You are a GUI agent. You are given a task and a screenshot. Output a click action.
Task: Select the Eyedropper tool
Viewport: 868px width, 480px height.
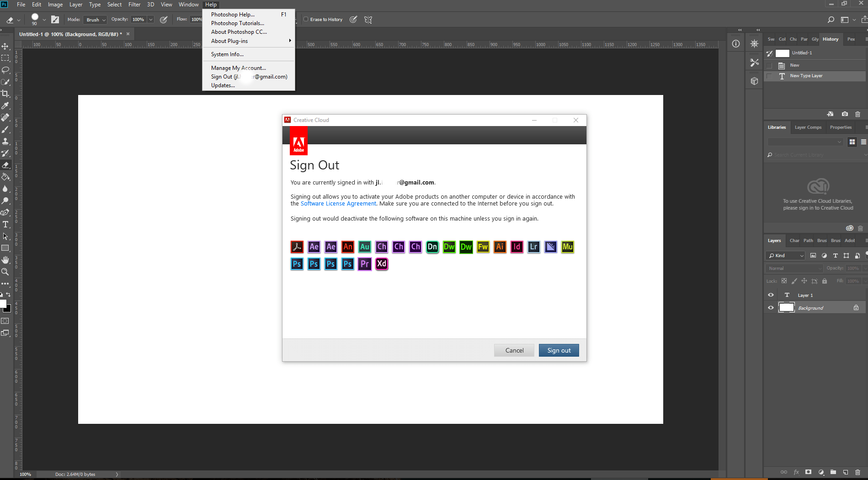click(5, 105)
